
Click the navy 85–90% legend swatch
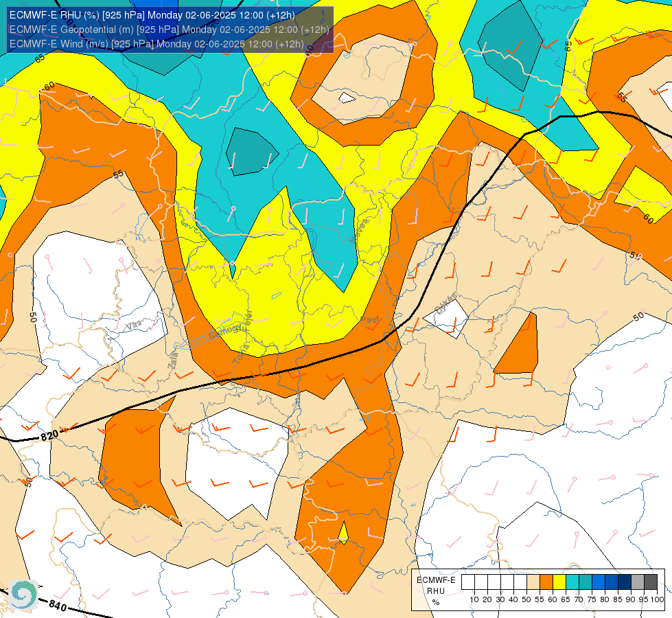[625, 582]
